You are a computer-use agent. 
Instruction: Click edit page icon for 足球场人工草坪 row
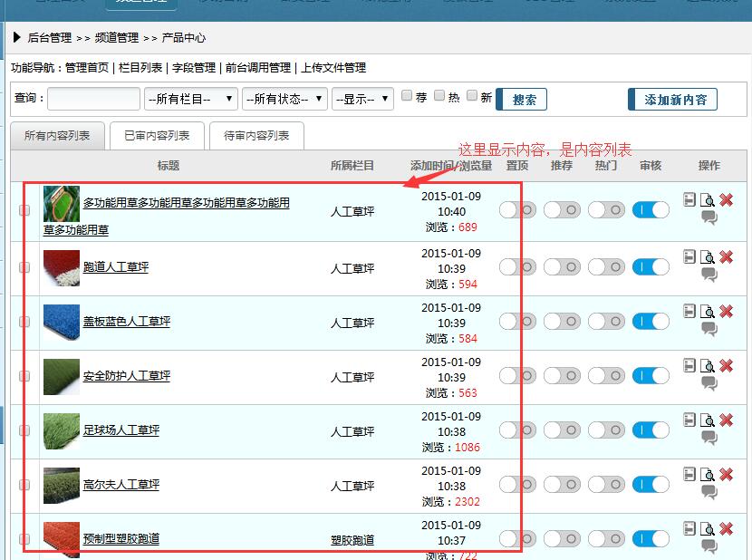690,420
